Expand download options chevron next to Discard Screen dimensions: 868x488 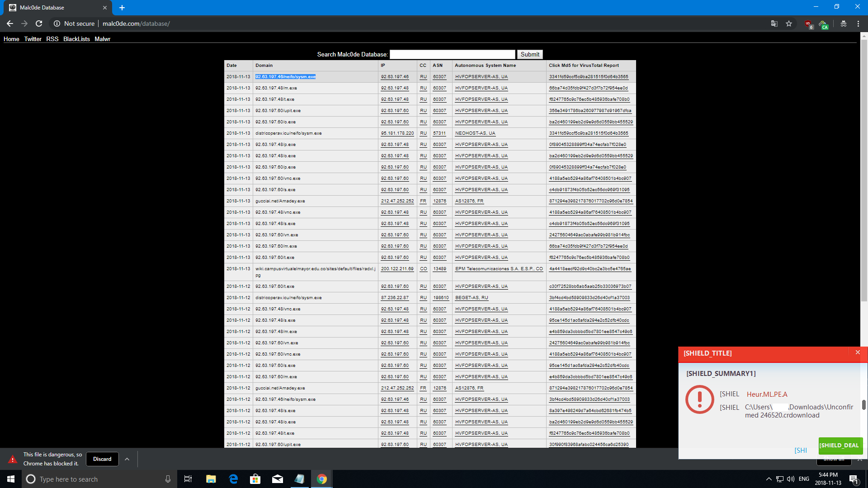coord(127,459)
